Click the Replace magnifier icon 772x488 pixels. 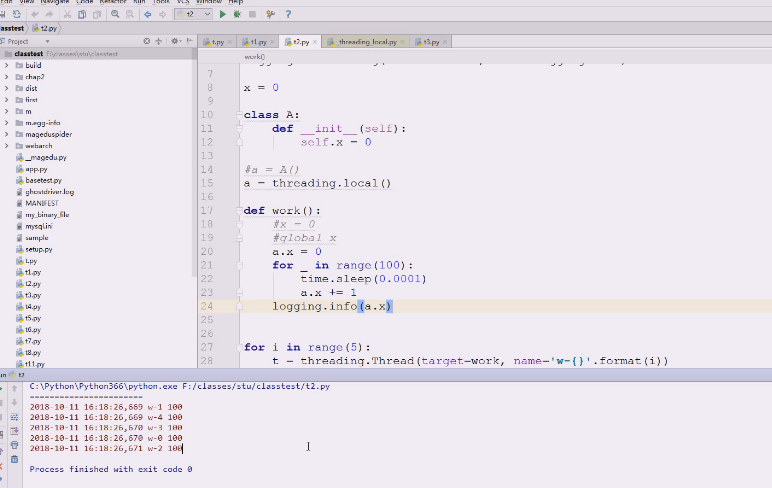130,14
